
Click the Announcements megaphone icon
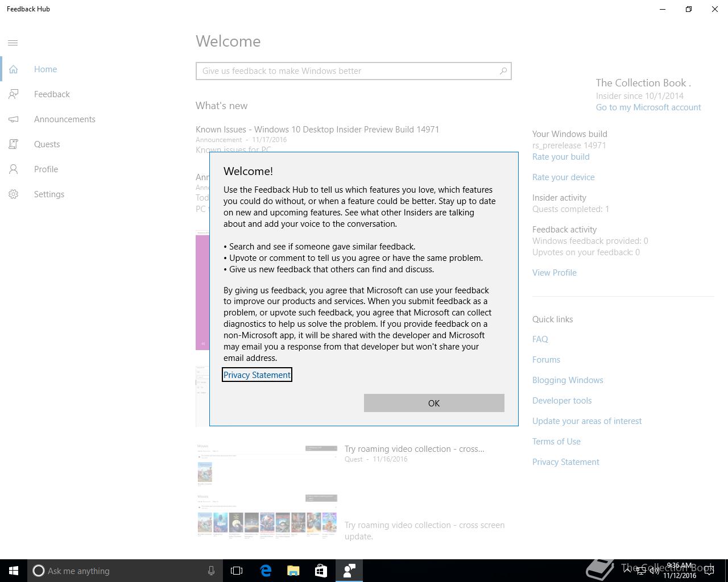coord(13,119)
